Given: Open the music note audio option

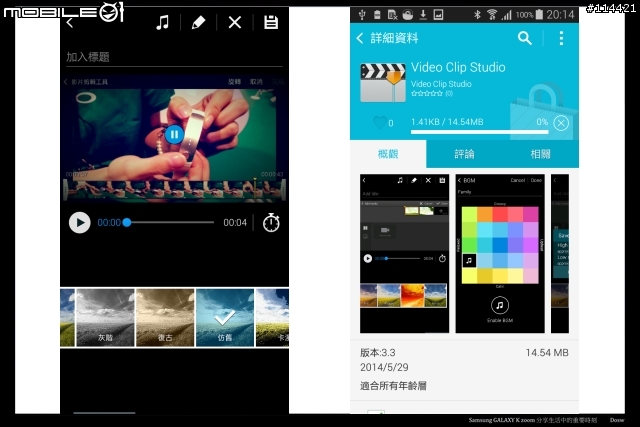Looking at the screenshot, I should 162,22.
